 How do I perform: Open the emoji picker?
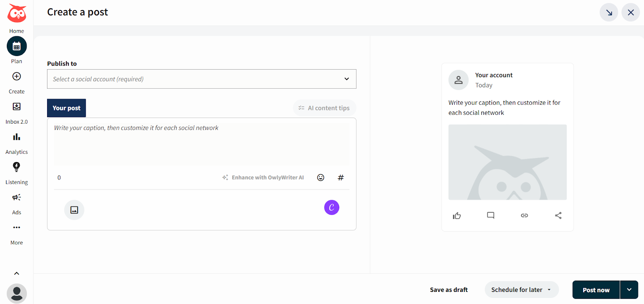[x=321, y=178]
